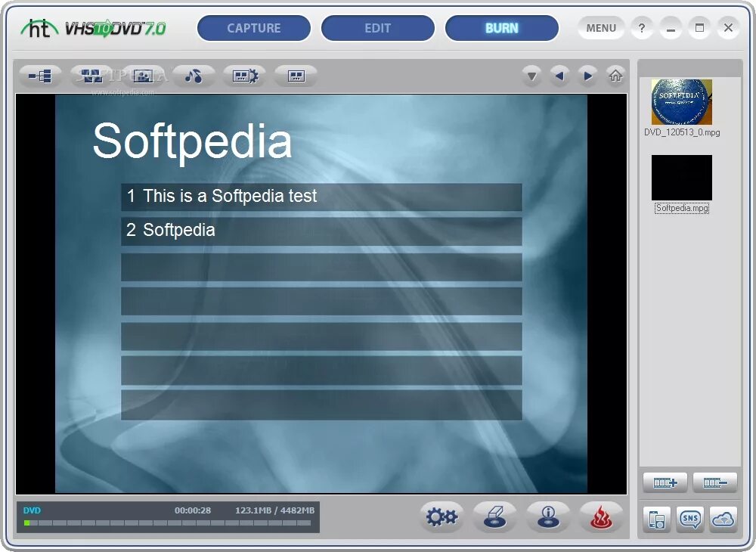The width and height of the screenshot is (756, 552).
Task: Select the DVD_120513_0.mpg thumbnail
Action: 681,102
